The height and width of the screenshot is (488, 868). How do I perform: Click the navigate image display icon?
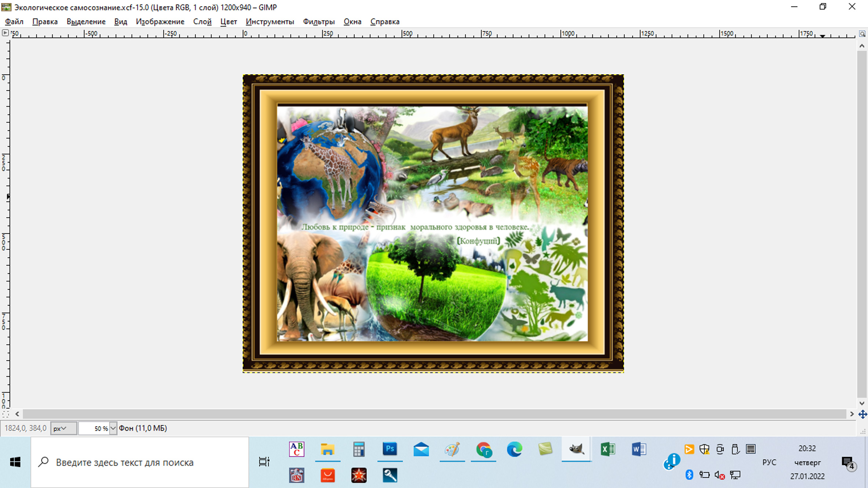pos(862,414)
